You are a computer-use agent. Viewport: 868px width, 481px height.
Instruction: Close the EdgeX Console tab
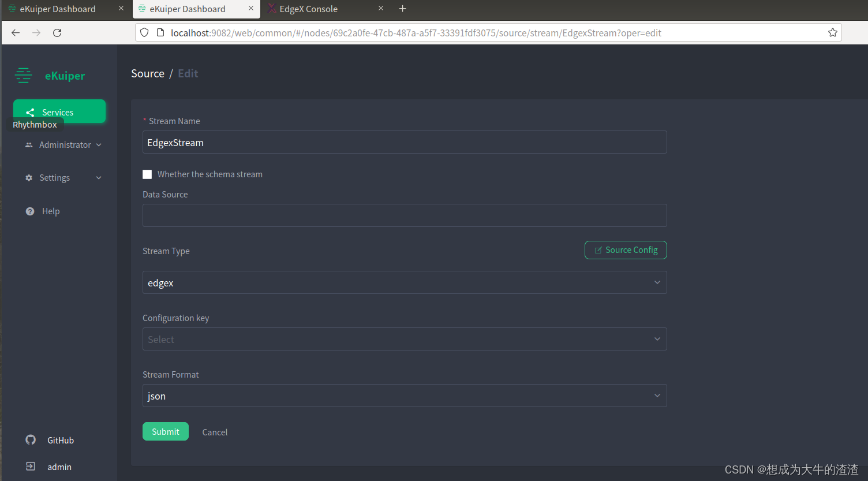tap(381, 8)
